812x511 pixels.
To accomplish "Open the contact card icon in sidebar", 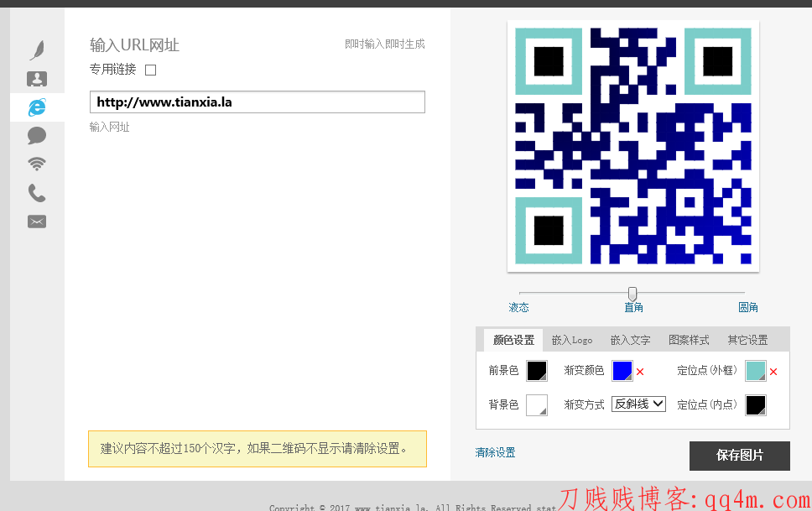I will tap(37, 79).
